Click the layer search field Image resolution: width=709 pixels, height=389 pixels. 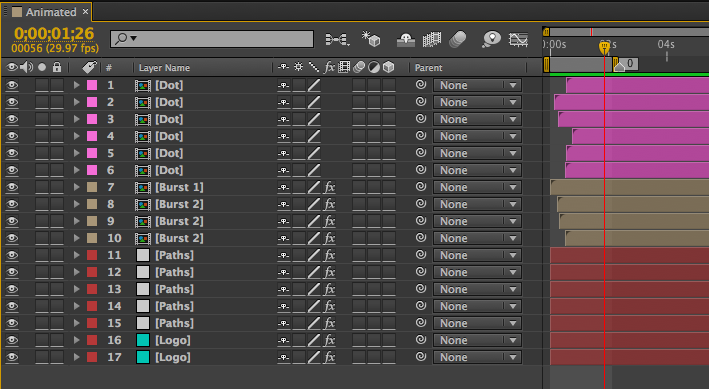[212, 39]
